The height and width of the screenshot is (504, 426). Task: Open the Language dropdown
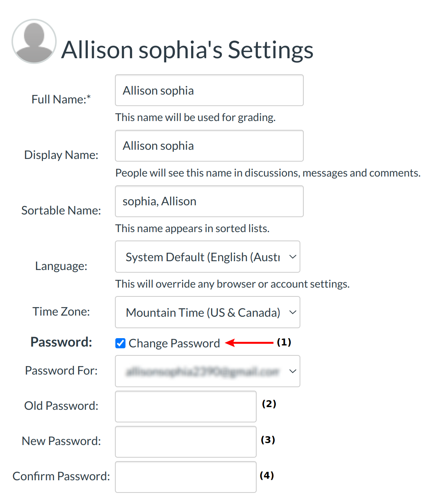coord(207,257)
